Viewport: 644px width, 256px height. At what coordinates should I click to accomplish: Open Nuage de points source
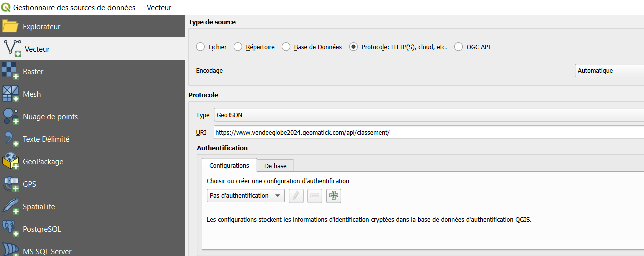(x=50, y=117)
